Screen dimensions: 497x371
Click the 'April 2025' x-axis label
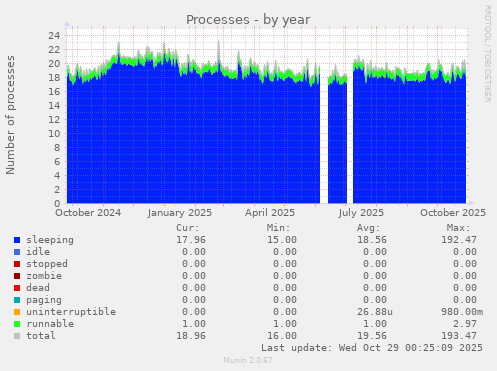270,213
